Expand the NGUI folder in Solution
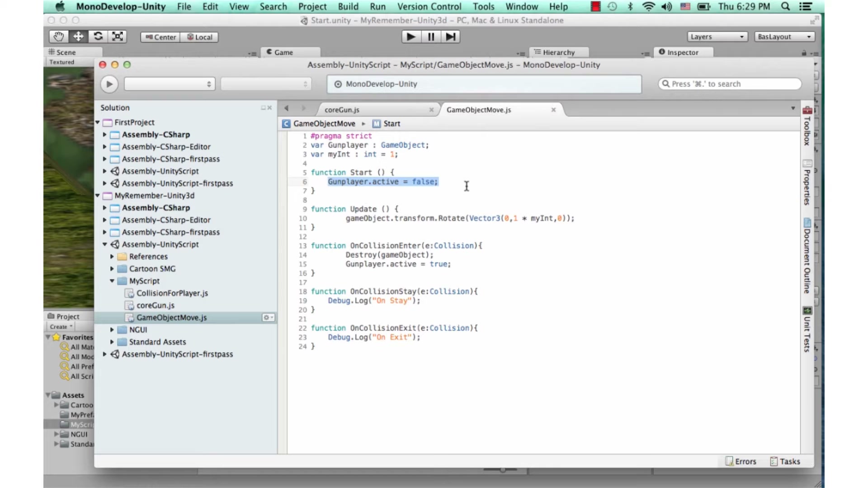Image resolution: width=868 pixels, height=488 pixels. pyautogui.click(x=112, y=330)
